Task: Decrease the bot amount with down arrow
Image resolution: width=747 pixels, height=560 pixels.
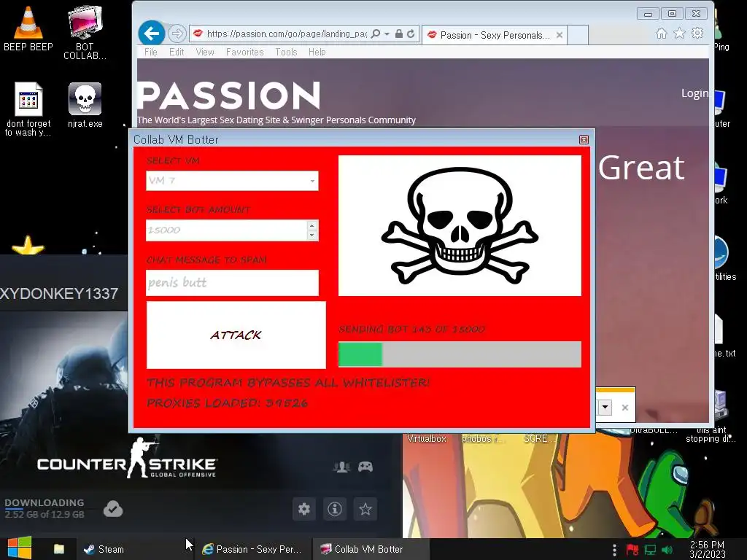Action: (x=312, y=236)
